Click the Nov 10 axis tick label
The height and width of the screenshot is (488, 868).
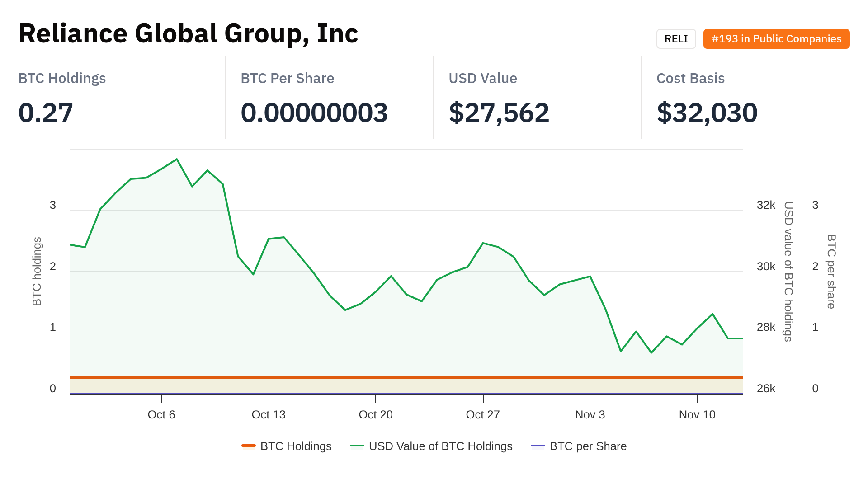click(697, 414)
